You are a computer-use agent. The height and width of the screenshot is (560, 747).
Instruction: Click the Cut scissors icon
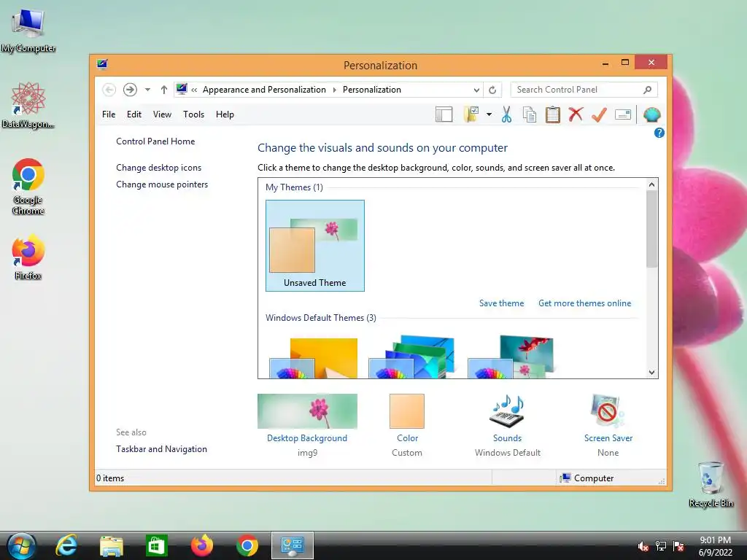pyautogui.click(x=506, y=114)
